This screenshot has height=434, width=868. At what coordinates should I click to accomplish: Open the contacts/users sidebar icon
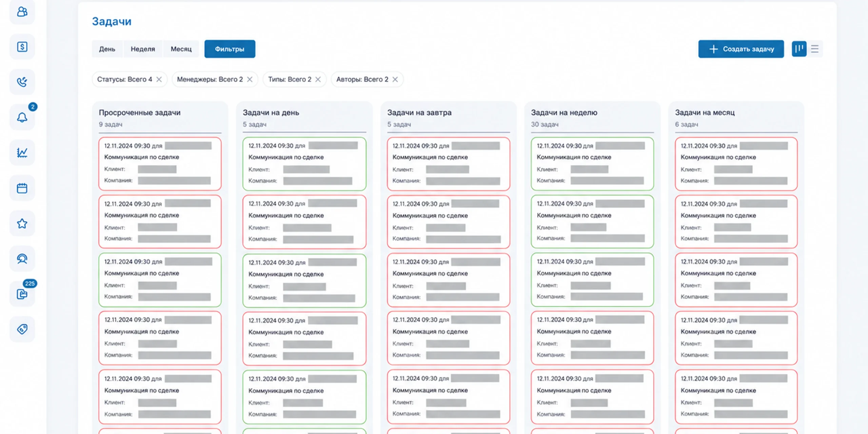tap(22, 12)
